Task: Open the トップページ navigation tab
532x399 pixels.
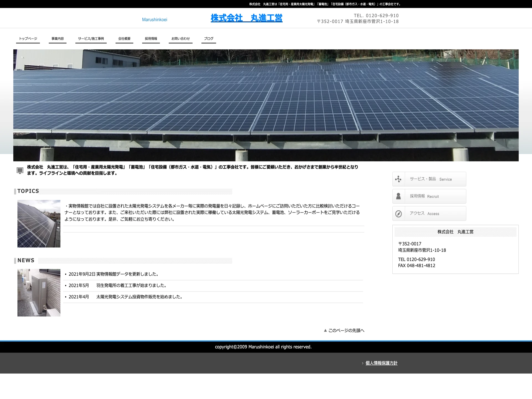Action: tap(28, 39)
